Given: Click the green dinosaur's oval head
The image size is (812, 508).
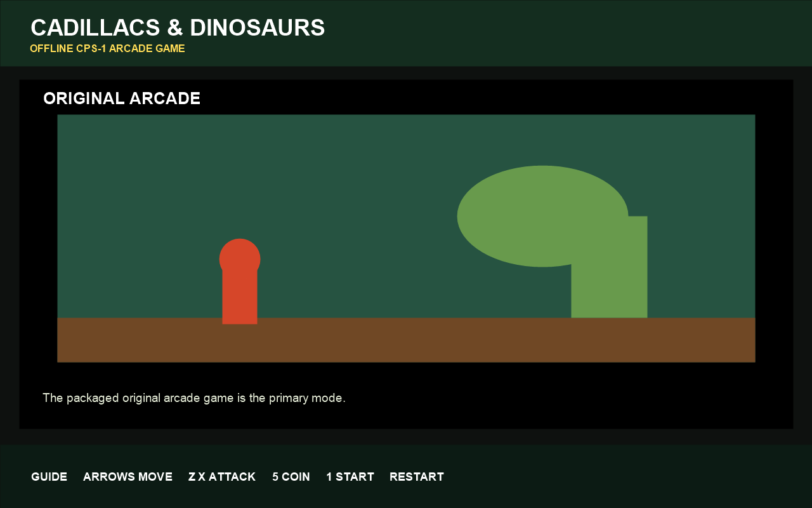Looking at the screenshot, I should [x=542, y=216].
